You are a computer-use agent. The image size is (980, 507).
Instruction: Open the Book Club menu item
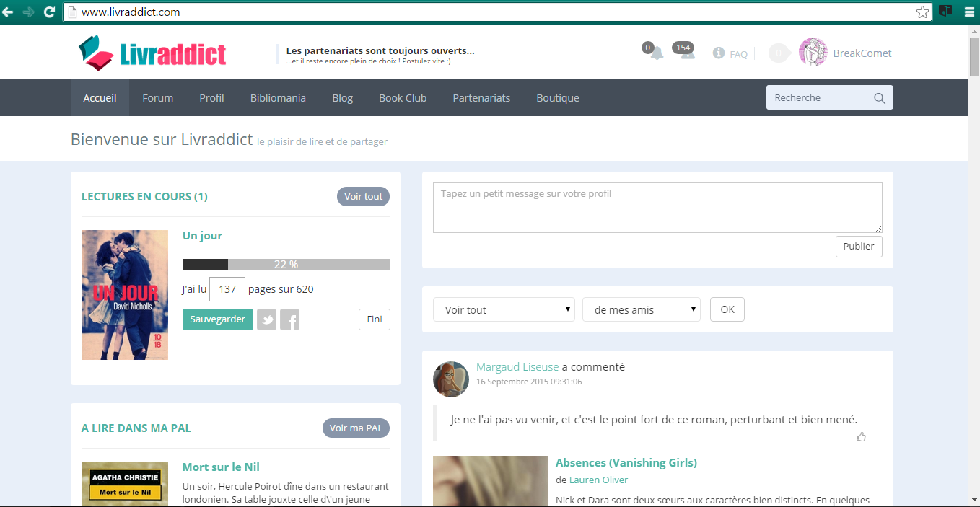[403, 98]
